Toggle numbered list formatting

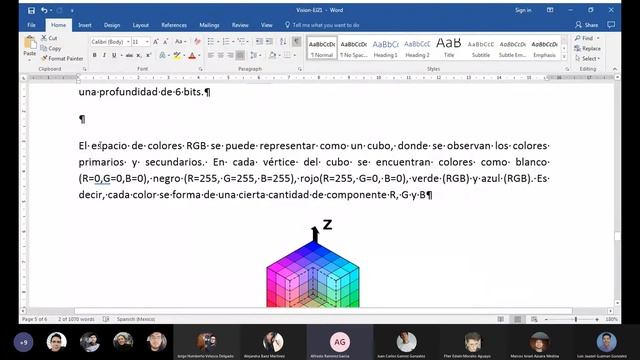pyautogui.click(x=226, y=42)
